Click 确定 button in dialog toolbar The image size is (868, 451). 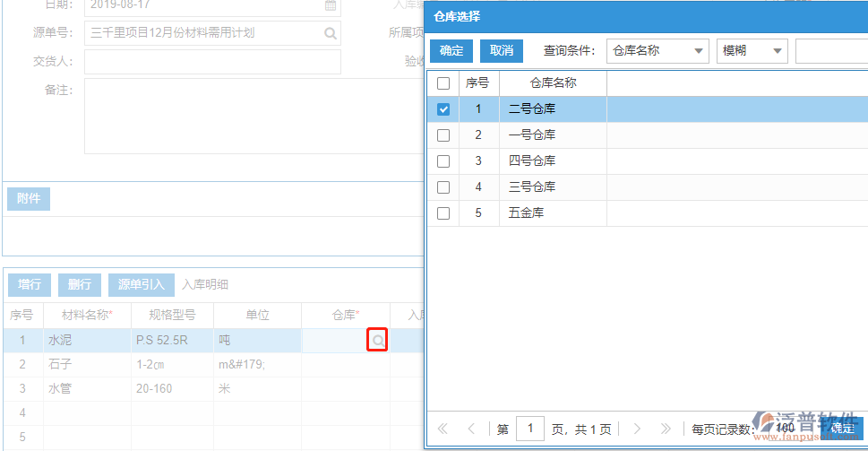[451, 51]
